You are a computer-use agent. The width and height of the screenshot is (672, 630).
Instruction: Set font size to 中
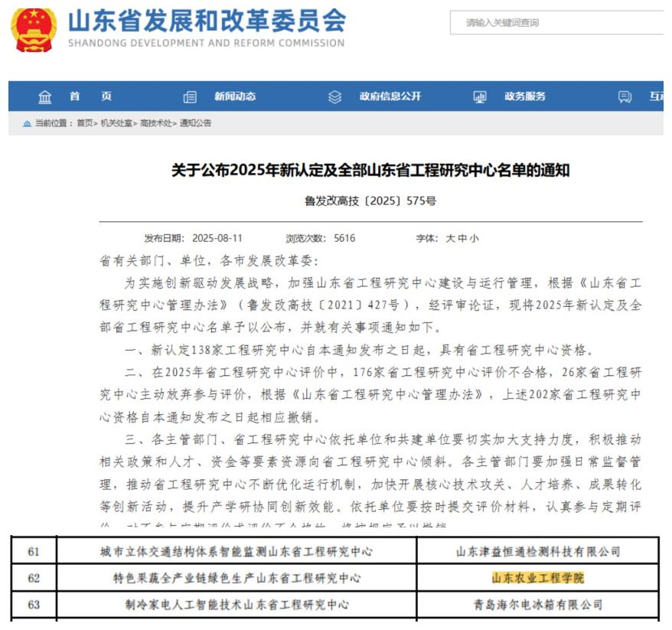pos(463,238)
